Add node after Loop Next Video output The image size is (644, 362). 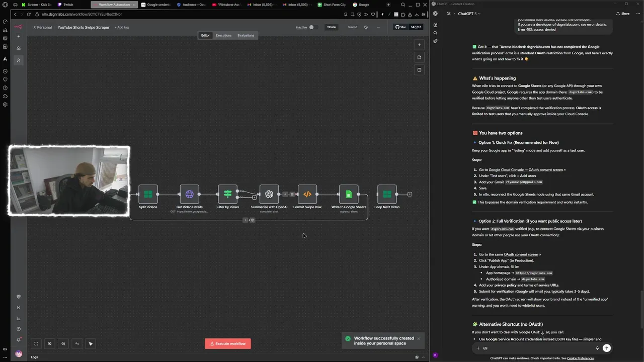click(x=410, y=194)
